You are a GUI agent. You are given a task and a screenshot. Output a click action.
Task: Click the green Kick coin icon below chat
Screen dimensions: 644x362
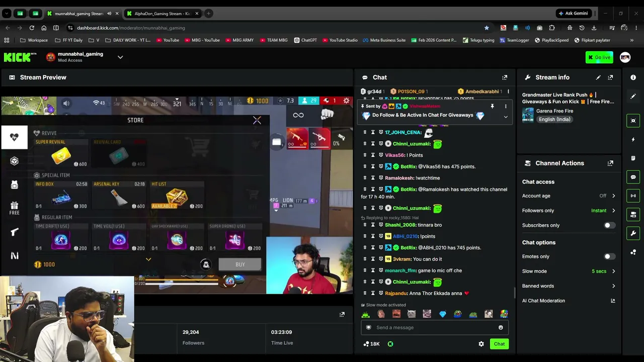click(390, 344)
